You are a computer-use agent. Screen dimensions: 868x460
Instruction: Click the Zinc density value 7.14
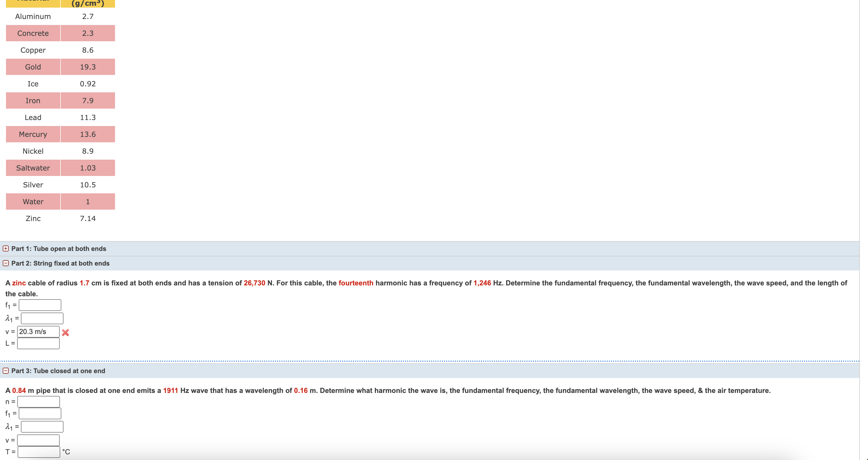tap(88, 219)
